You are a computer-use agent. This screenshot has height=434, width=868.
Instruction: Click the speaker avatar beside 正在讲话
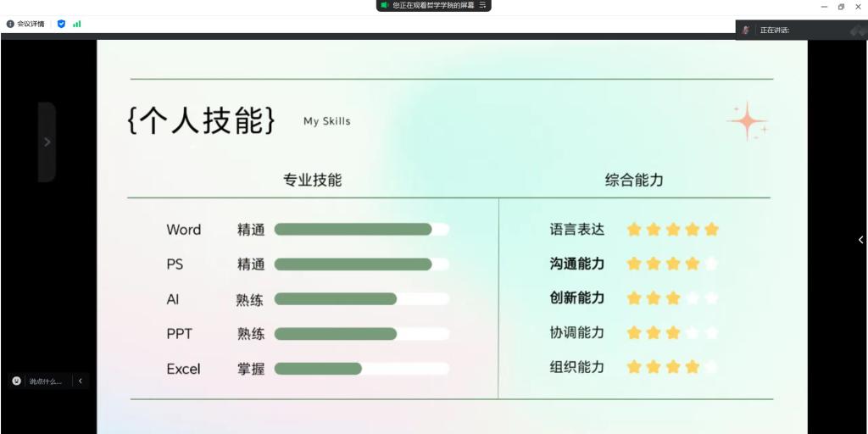click(x=746, y=31)
